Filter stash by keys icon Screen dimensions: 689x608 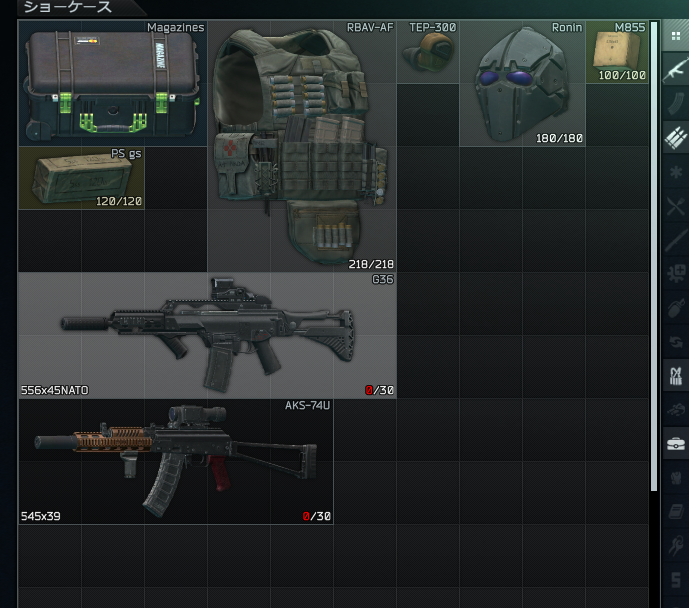676,546
